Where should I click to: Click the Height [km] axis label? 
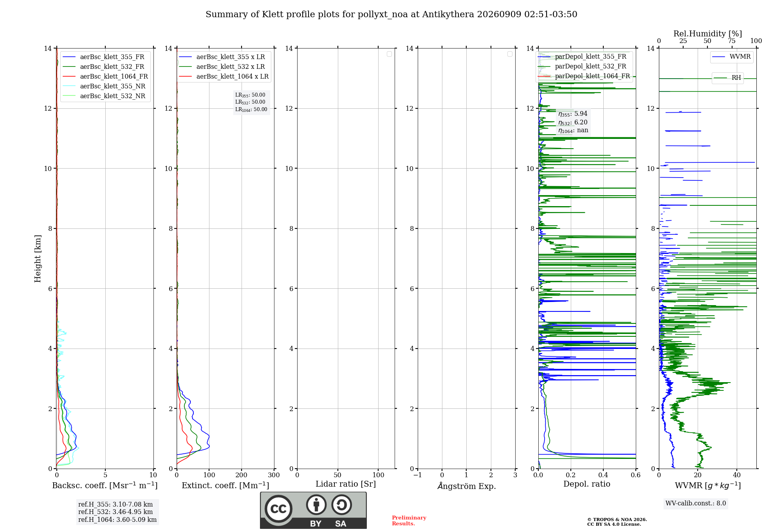click(x=38, y=259)
